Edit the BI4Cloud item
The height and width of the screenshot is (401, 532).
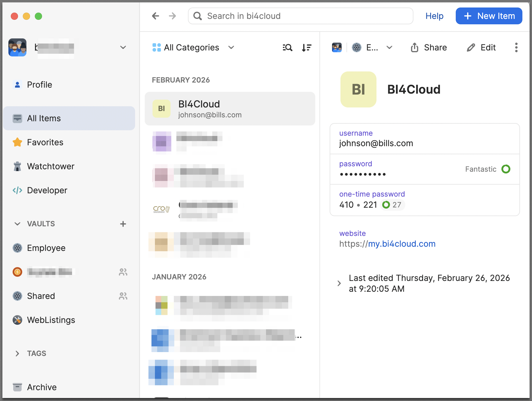[481, 47]
